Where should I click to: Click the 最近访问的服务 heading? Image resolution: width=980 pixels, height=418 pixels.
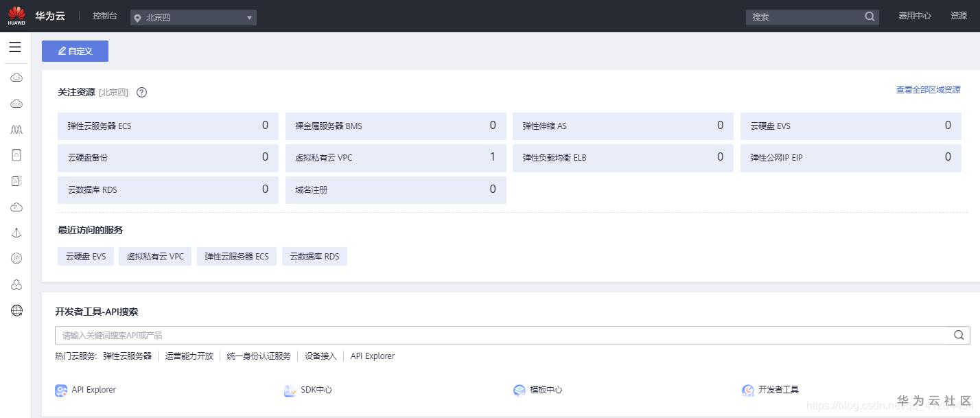click(x=91, y=230)
